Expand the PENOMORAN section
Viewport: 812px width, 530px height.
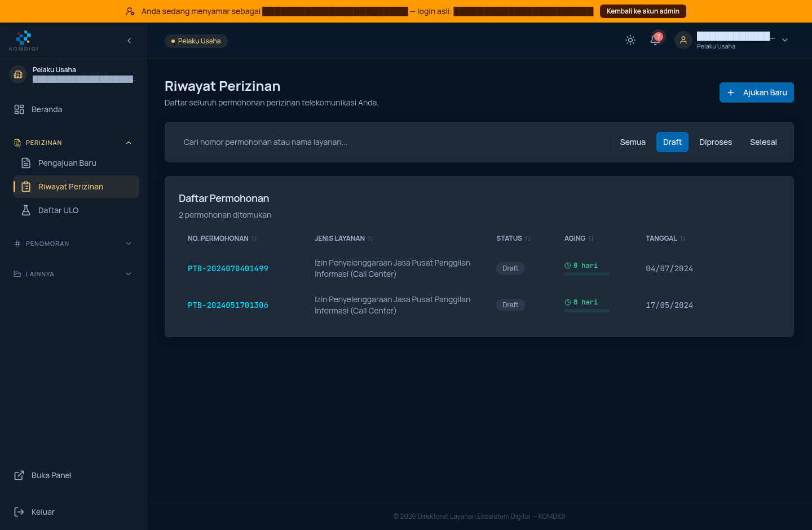(x=73, y=244)
